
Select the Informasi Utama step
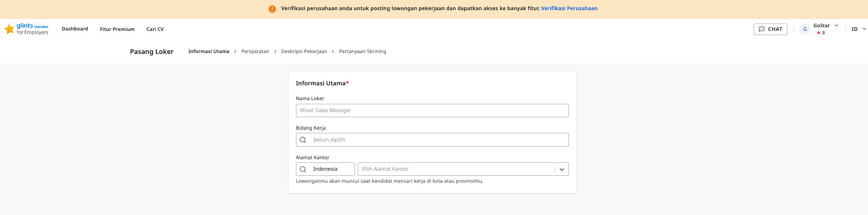pos(209,51)
